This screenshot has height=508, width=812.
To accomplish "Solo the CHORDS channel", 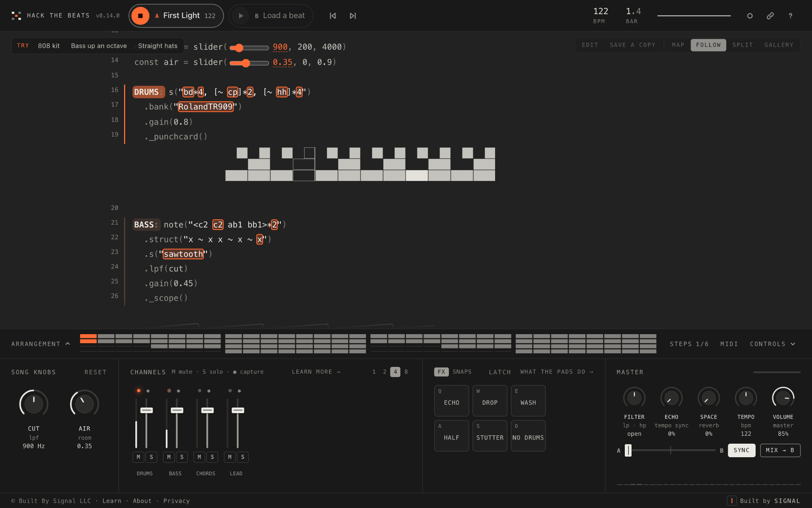I will 212,457.
